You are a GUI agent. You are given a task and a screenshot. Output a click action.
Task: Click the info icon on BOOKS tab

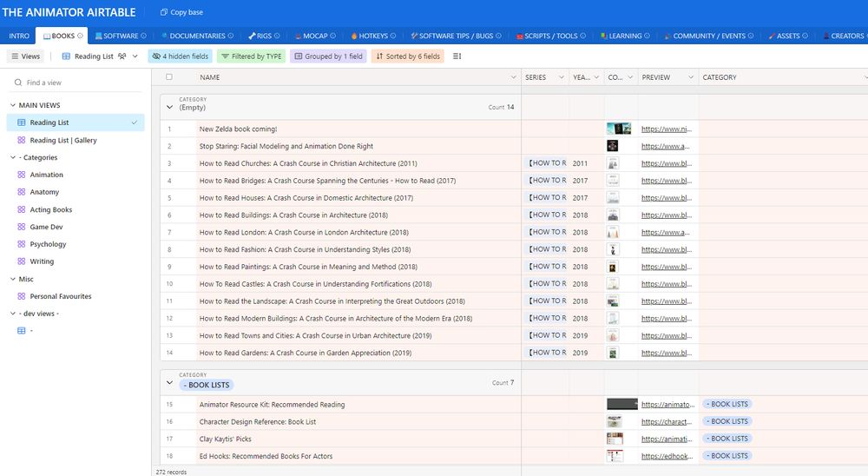point(80,36)
